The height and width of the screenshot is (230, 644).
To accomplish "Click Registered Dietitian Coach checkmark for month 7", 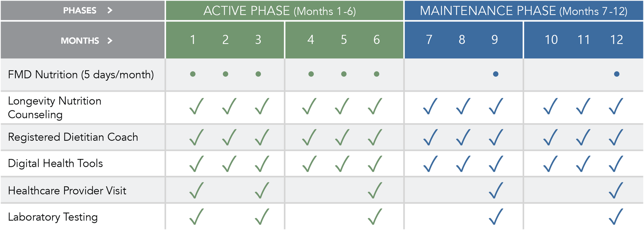I will [x=430, y=137].
